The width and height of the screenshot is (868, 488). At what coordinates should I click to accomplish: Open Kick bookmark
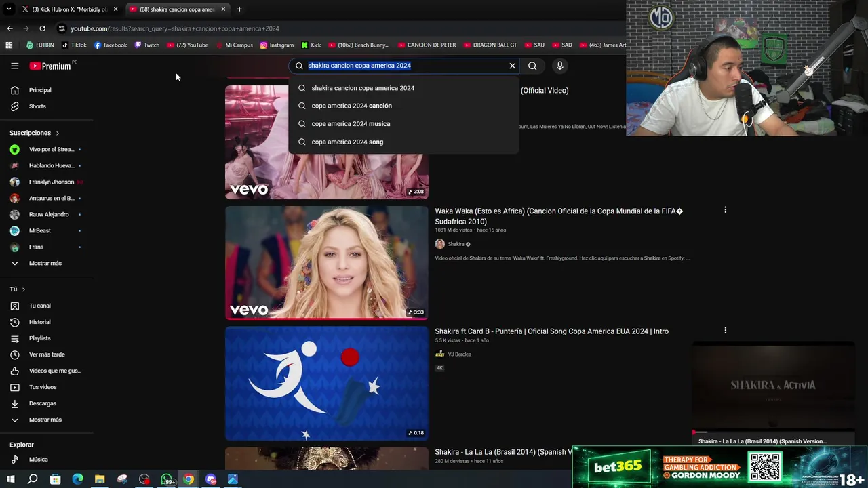point(311,45)
